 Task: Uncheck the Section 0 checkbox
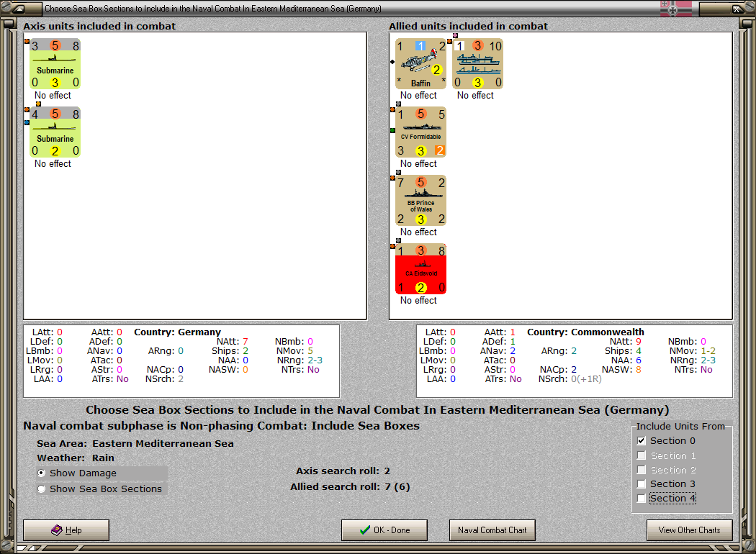(642, 441)
